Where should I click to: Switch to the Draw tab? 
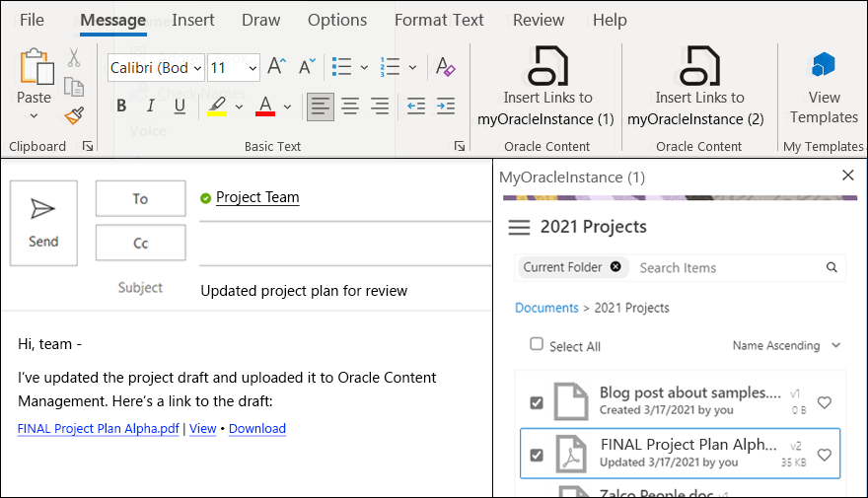[x=260, y=20]
